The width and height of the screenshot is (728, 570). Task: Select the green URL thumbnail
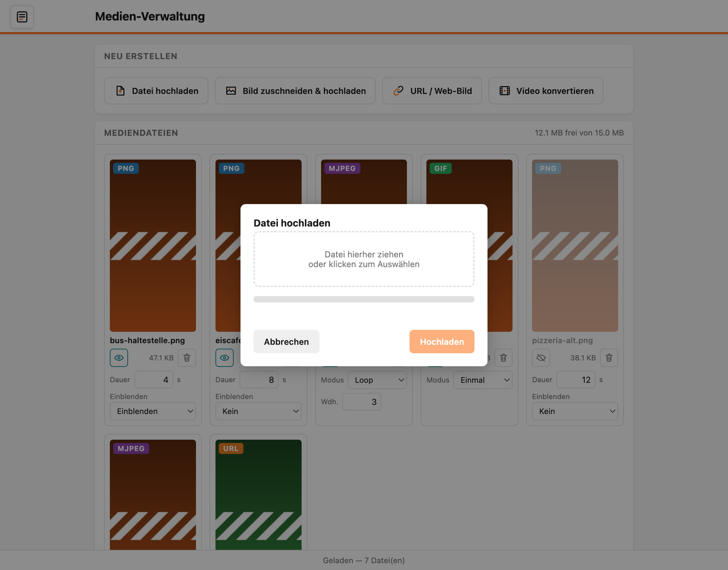pos(258,495)
